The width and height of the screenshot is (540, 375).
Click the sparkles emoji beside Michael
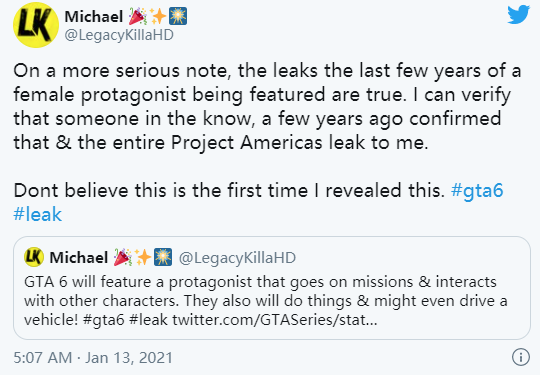point(158,17)
